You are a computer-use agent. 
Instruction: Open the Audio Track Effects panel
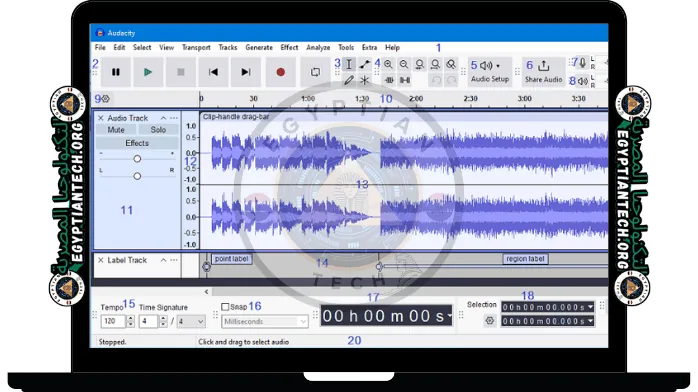click(137, 143)
